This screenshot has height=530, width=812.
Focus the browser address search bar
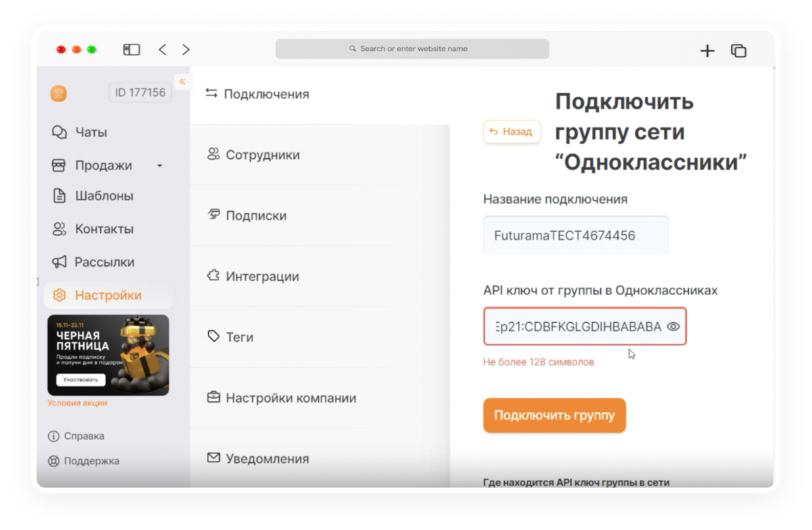point(412,49)
